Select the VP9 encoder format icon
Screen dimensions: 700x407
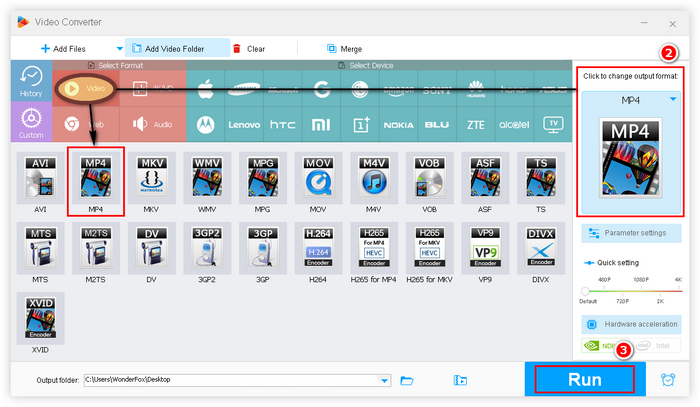(485, 248)
